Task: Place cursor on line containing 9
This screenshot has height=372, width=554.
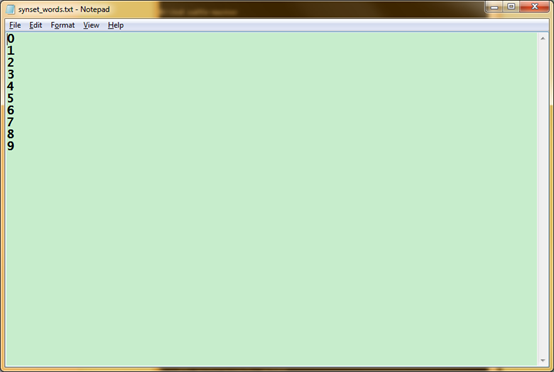Action: tap(11, 146)
